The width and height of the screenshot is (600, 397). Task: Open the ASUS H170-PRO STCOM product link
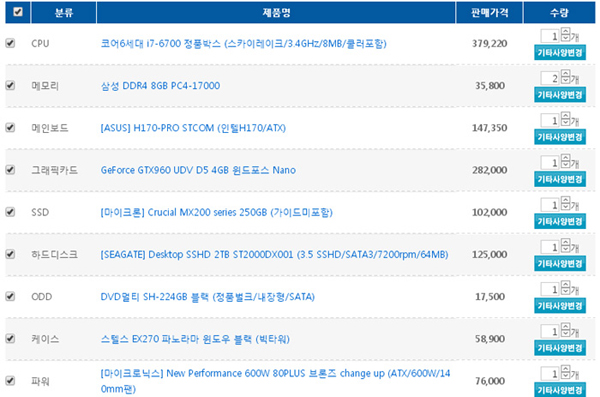(x=193, y=127)
